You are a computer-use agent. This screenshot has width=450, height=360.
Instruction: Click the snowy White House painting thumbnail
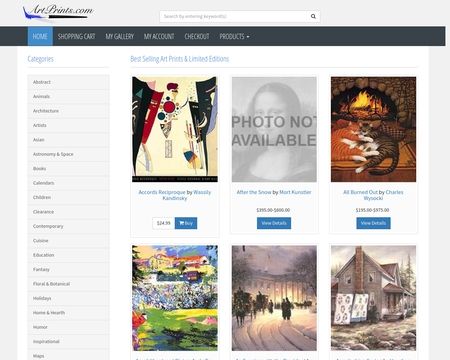click(x=274, y=298)
